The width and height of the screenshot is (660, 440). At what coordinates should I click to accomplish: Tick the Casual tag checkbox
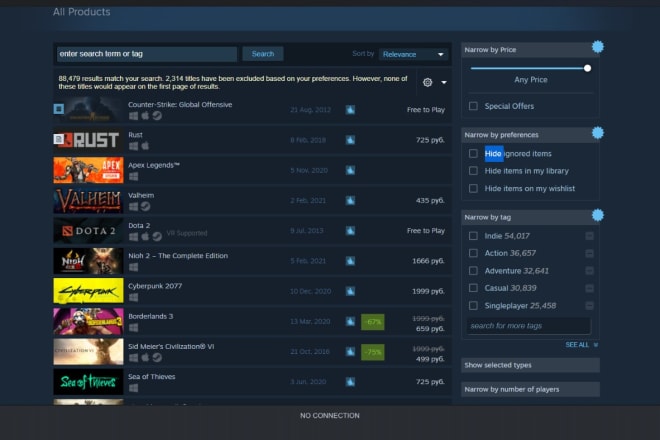[473, 288]
